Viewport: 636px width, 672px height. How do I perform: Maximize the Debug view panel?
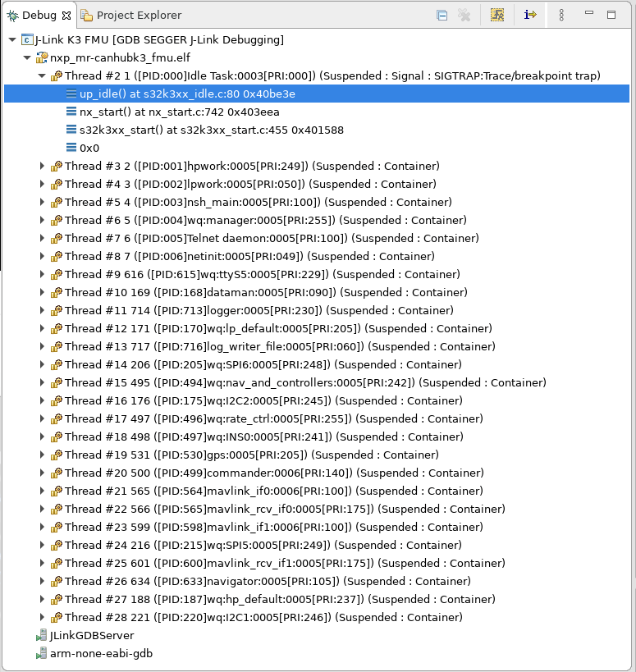click(x=611, y=14)
